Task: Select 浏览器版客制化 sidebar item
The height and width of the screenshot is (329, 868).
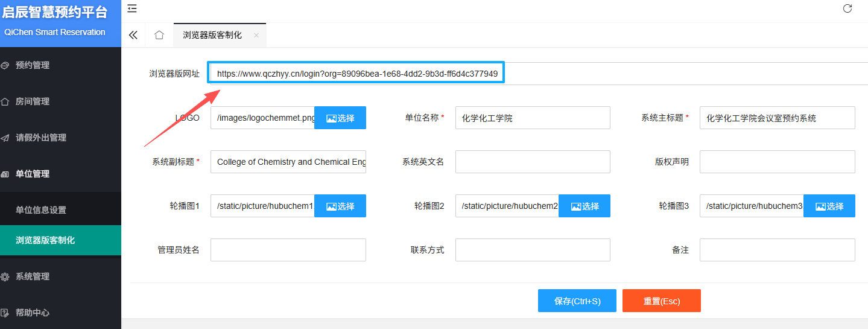Action: pos(45,240)
